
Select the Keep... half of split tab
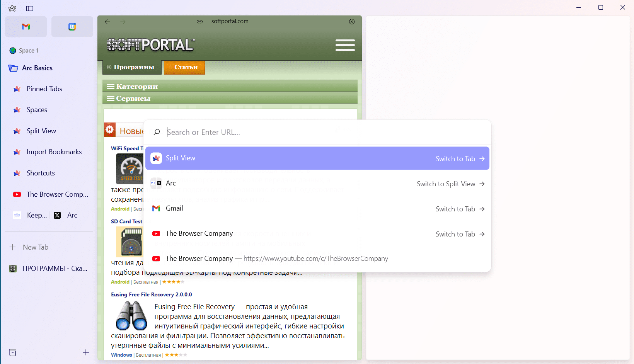click(30, 215)
